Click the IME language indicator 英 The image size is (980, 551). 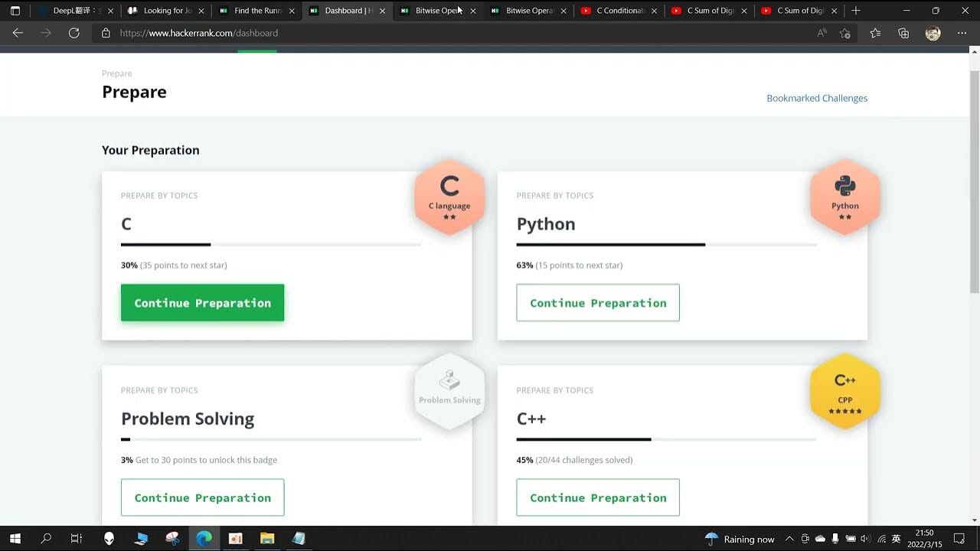point(897,539)
